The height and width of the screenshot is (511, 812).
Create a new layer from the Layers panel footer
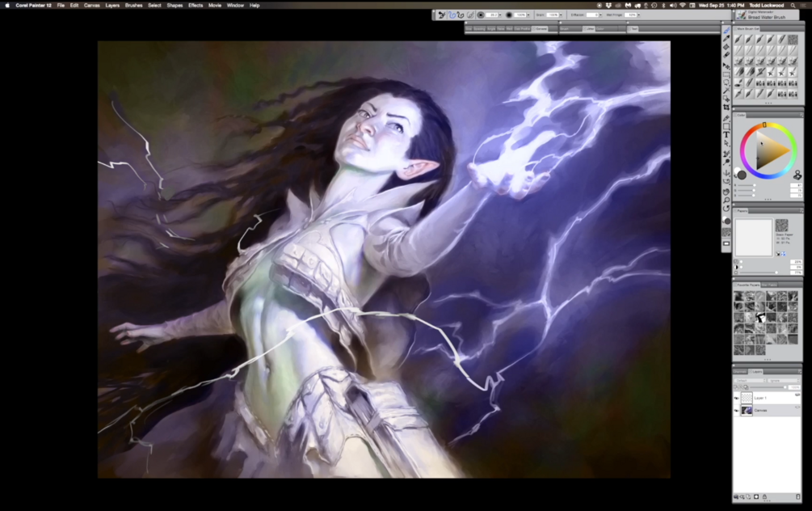(748, 496)
